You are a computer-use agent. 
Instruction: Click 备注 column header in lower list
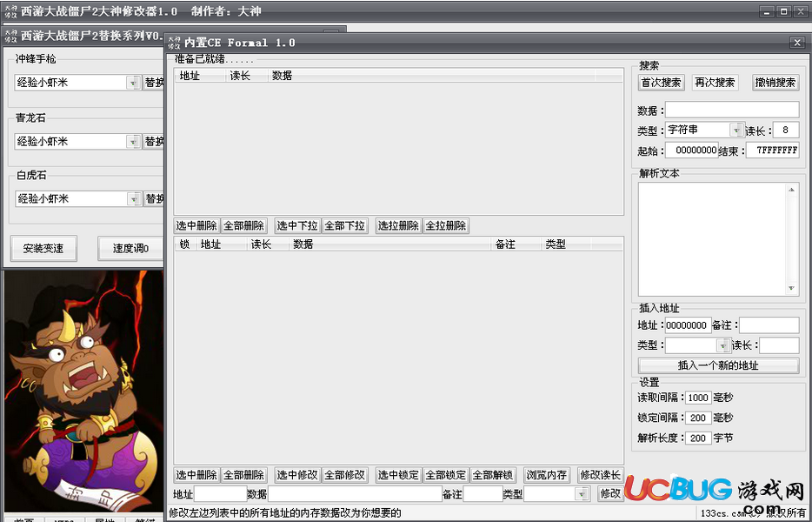(516, 244)
